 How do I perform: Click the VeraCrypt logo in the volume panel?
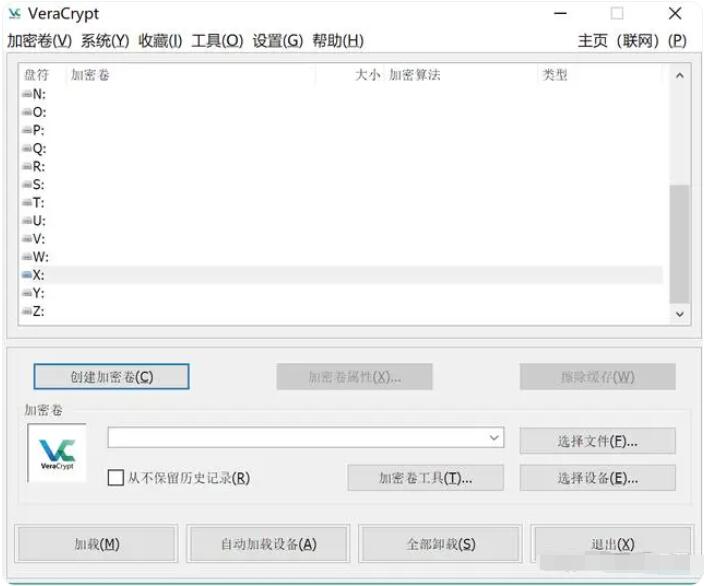(x=57, y=452)
